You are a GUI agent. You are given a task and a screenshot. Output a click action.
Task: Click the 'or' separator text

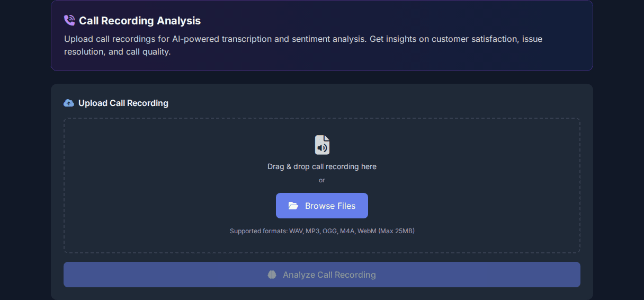point(322,180)
